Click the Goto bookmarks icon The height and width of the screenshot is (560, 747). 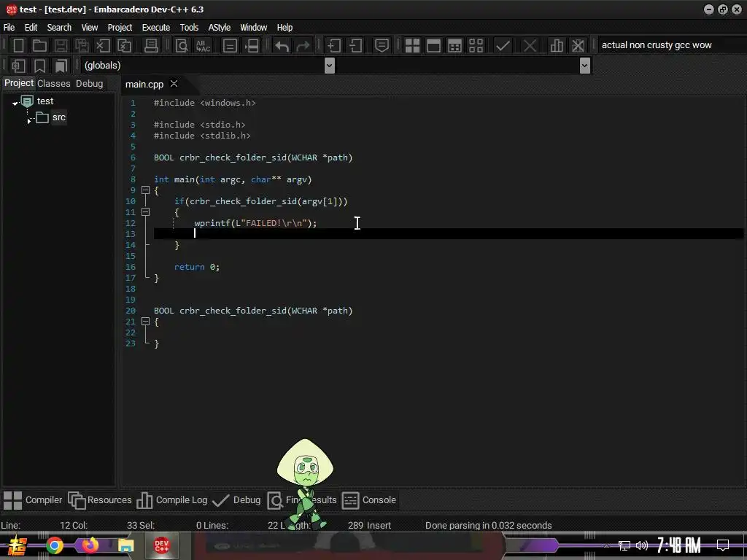[61, 66]
